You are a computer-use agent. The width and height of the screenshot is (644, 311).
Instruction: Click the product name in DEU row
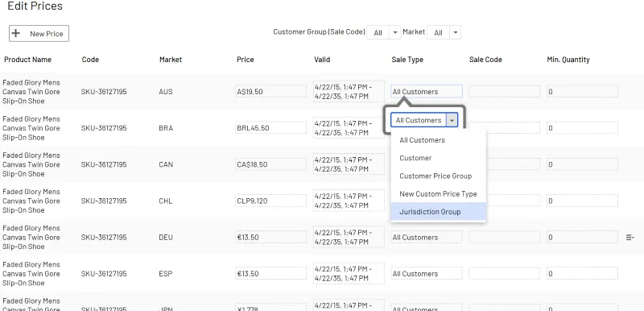(31, 238)
